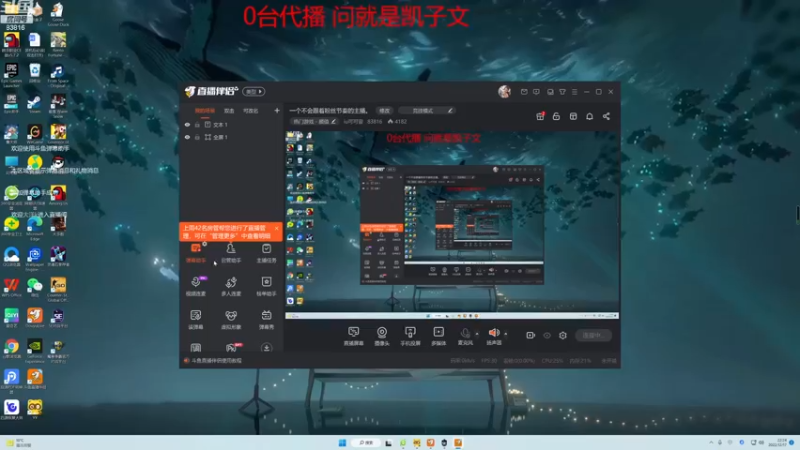Click the taskbar search box
This screenshot has height=450, width=800.
pos(366,443)
